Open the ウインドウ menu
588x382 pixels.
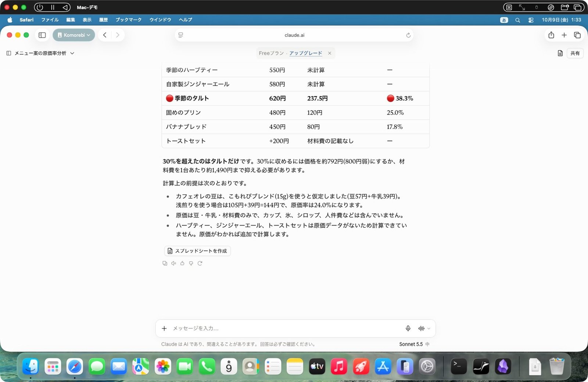click(160, 20)
